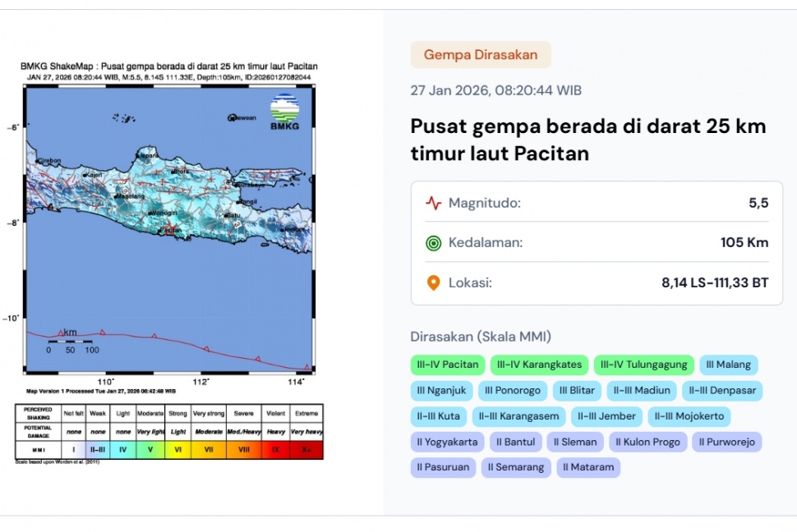The height and width of the screenshot is (532, 797).
Task: Select the II-III Denpasar tag
Action: click(x=722, y=390)
